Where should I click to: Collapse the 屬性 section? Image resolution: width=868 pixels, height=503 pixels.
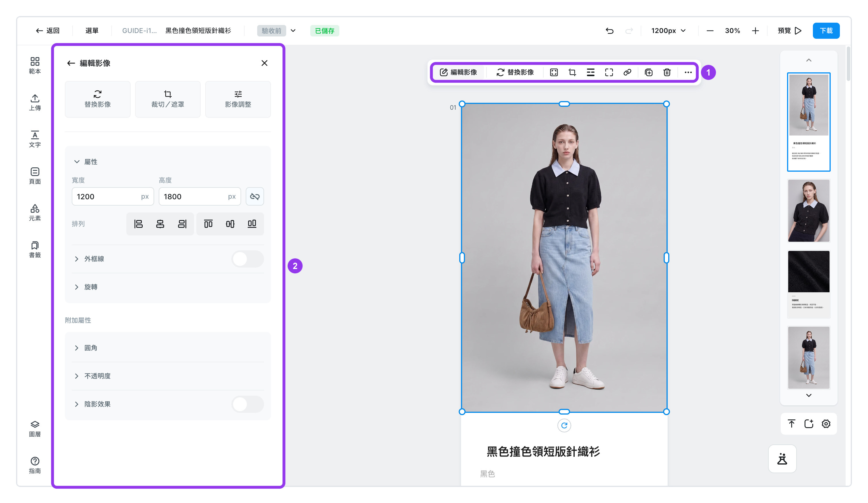pyautogui.click(x=86, y=162)
